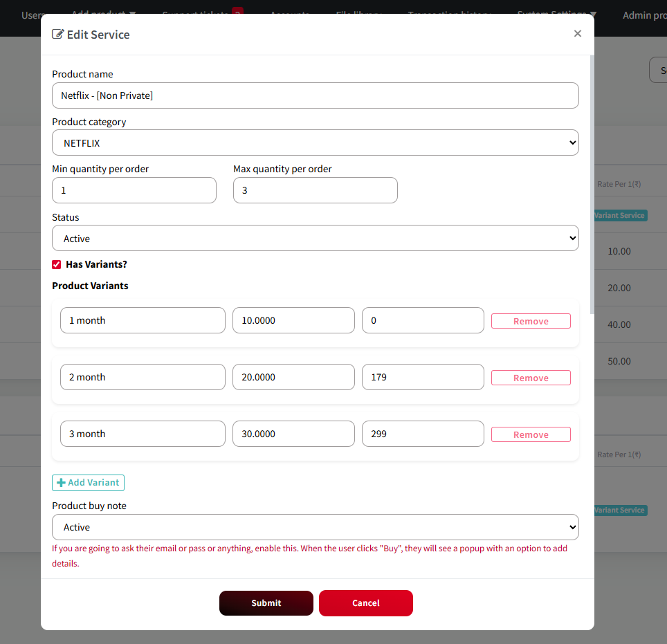The width and height of the screenshot is (667, 644).
Task: Click the 'Product Variants' heading
Action: [90, 286]
